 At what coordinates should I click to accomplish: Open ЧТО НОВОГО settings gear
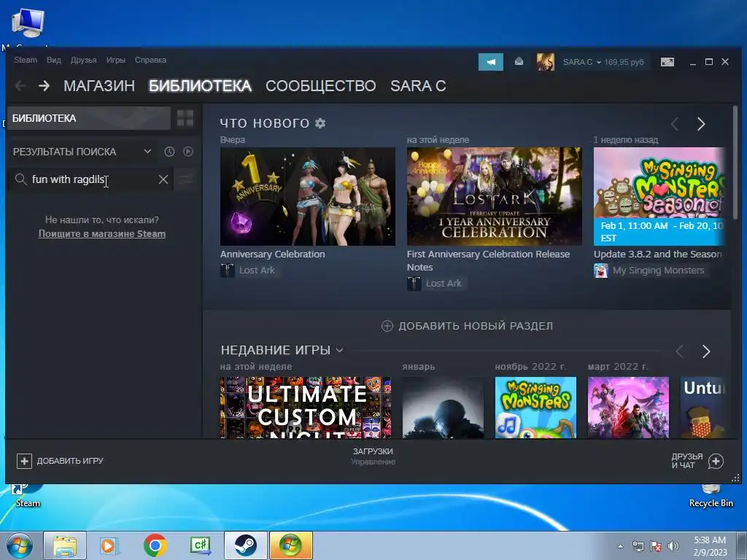click(321, 123)
